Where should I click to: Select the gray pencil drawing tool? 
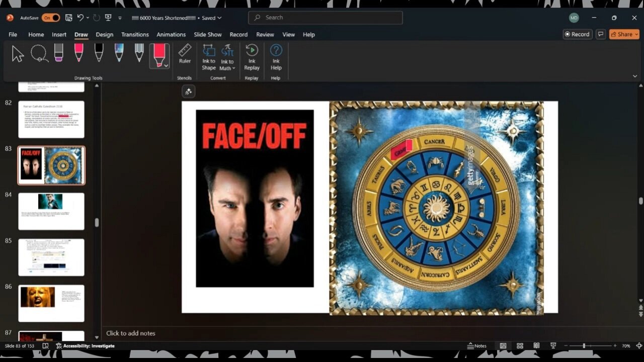click(139, 53)
